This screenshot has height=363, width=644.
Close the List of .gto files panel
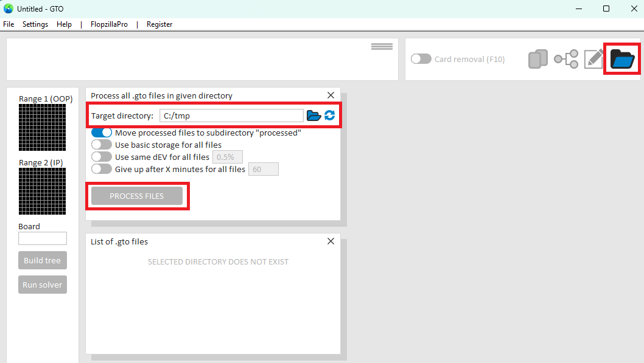pyautogui.click(x=331, y=241)
